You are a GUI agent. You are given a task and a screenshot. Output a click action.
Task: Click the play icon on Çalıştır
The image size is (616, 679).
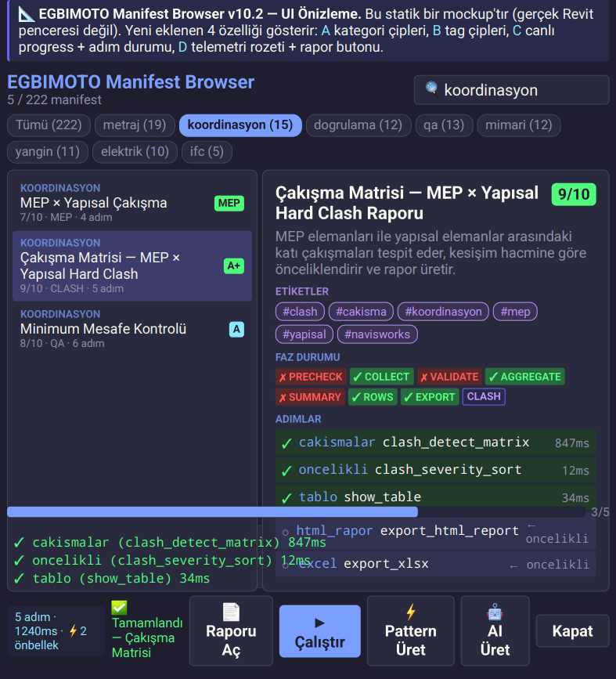(319, 623)
